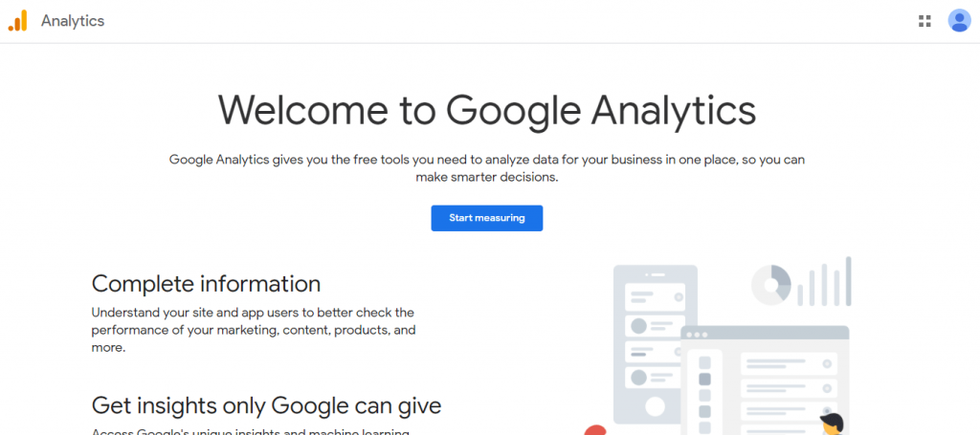This screenshot has height=435, width=980.
Task: Open the Google apps grid menu
Action: 924,21
